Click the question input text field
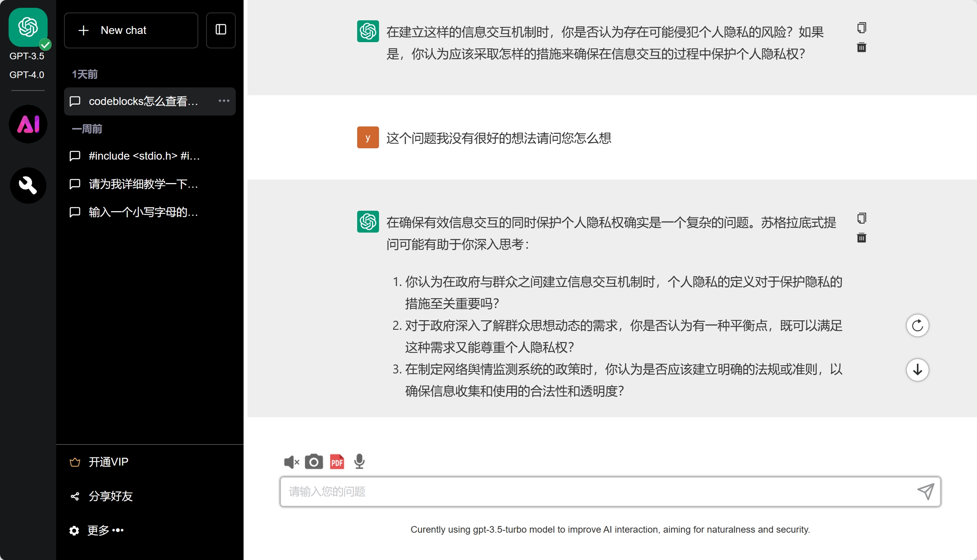Image resolution: width=977 pixels, height=560 pixels. point(597,492)
